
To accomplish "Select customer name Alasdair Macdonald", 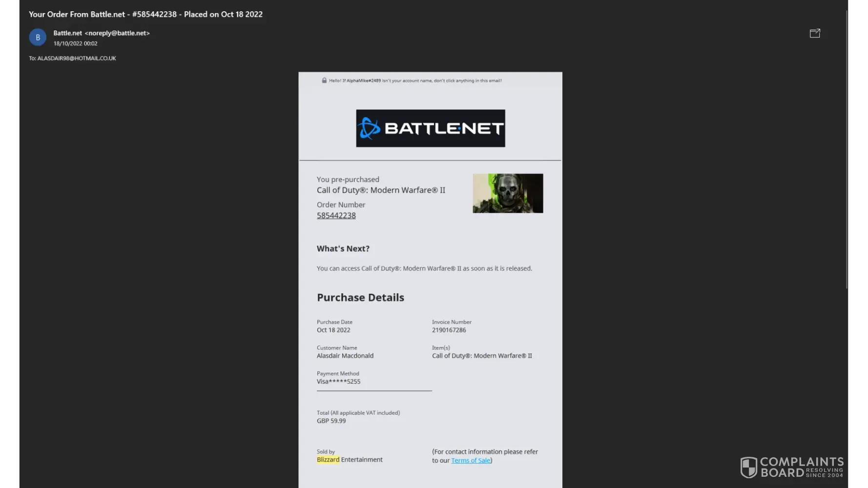I will click(345, 356).
